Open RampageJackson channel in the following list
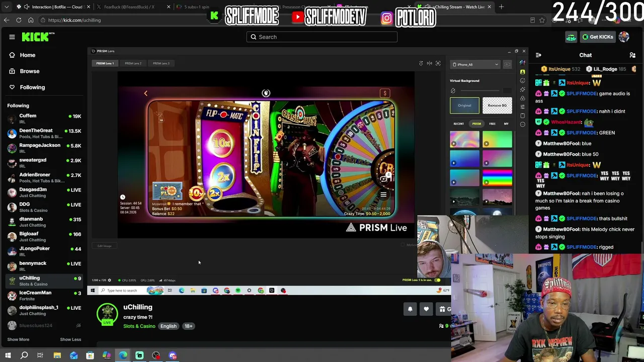Screen dimensions: 644x362 click(x=44, y=148)
